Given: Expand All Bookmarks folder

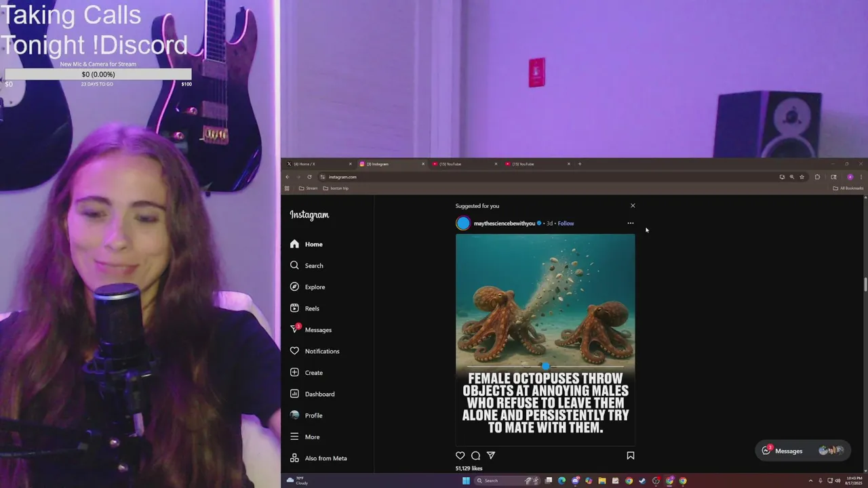Looking at the screenshot, I should [848, 188].
